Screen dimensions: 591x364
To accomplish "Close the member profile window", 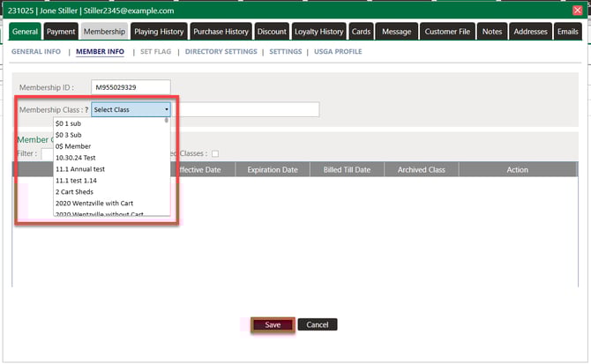I will click(578, 10).
